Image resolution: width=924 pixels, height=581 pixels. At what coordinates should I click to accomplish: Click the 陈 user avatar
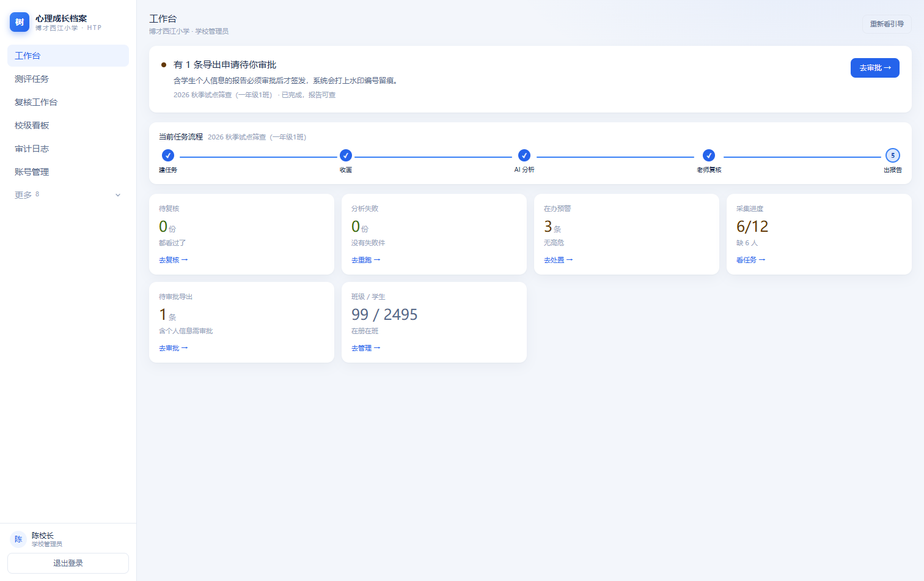(18, 539)
